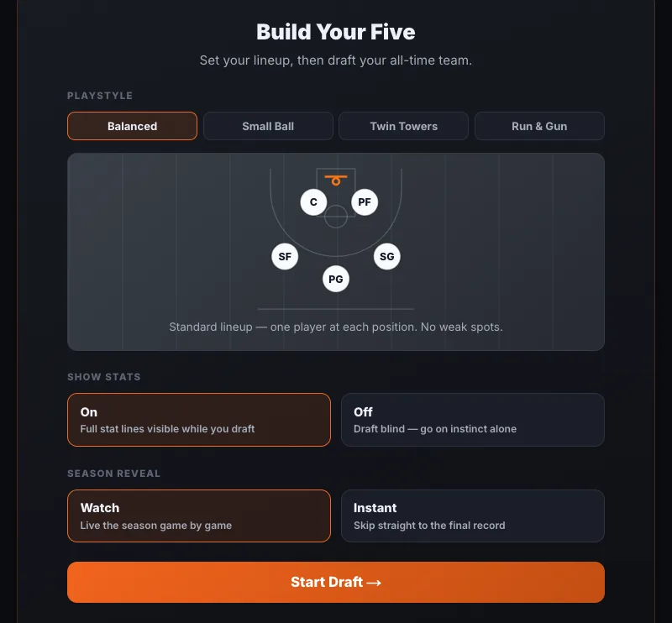
Task: Pick the Run & Gun playstyle
Action: click(539, 126)
